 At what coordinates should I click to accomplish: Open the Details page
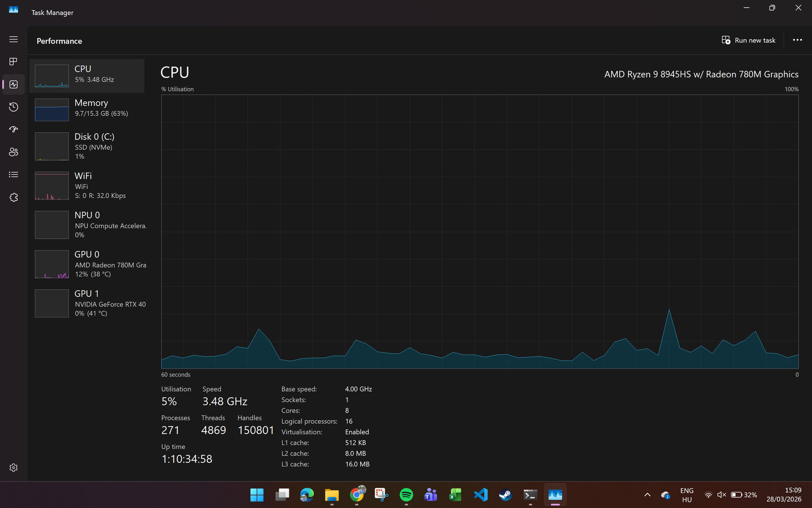click(x=14, y=175)
